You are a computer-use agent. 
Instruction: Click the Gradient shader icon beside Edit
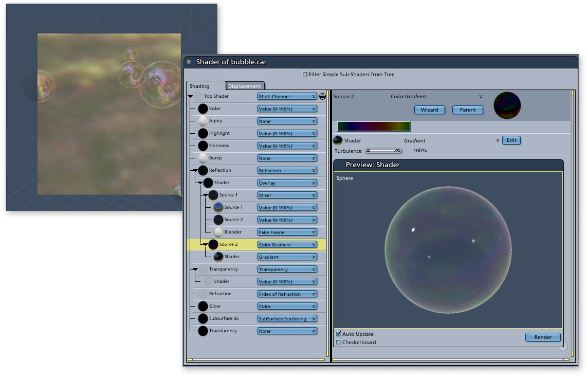coord(338,140)
